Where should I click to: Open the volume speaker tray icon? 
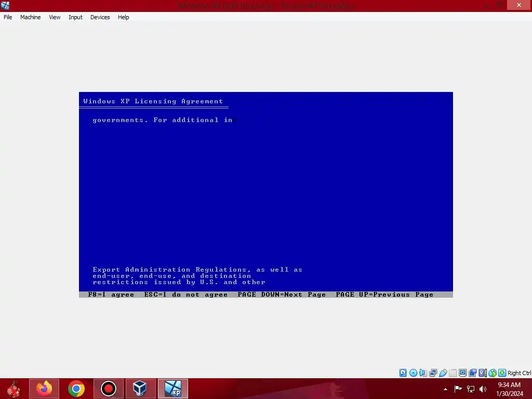click(x=483, y=389)
